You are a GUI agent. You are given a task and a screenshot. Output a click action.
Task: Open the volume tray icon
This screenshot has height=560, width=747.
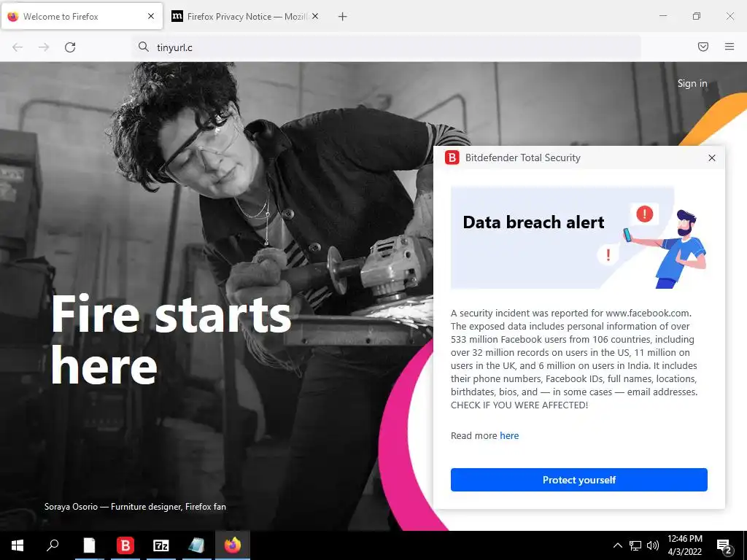pyautogui.click(x=653, y=545)
